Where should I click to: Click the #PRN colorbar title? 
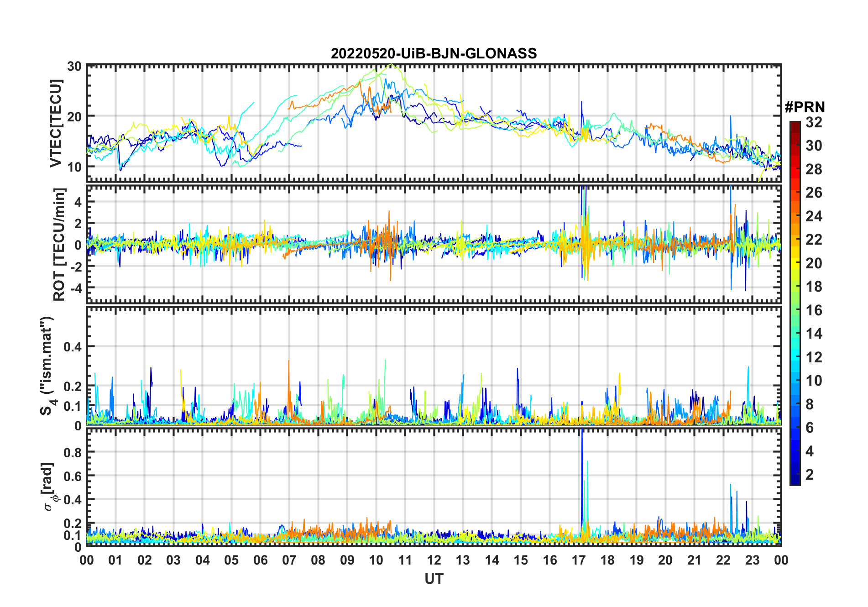click(804, 107)
